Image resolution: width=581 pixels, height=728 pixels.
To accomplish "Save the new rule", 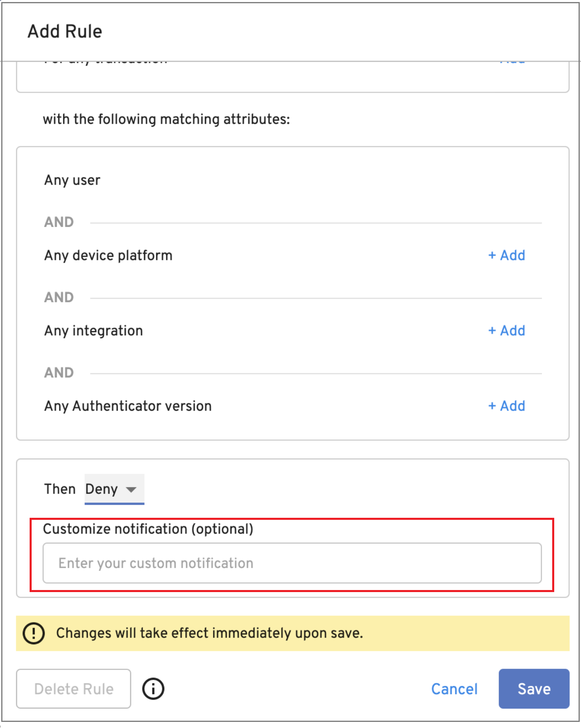I will tap(534, 689).
